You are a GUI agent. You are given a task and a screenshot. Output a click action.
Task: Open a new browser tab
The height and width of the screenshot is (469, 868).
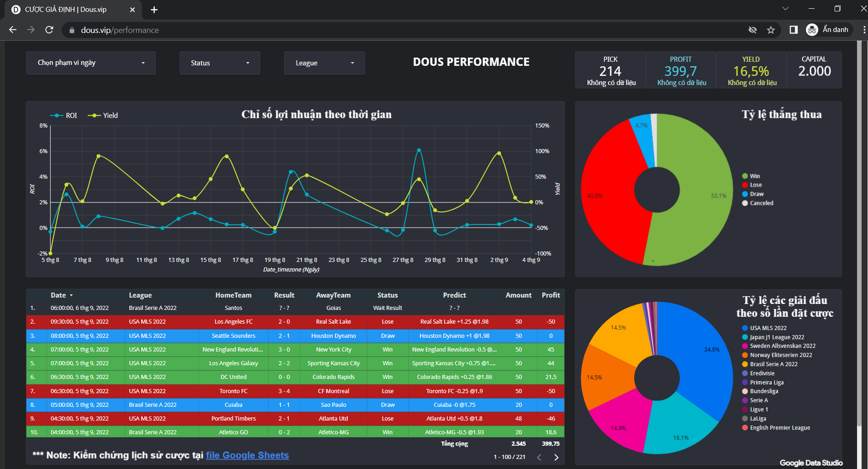[154, 10]
